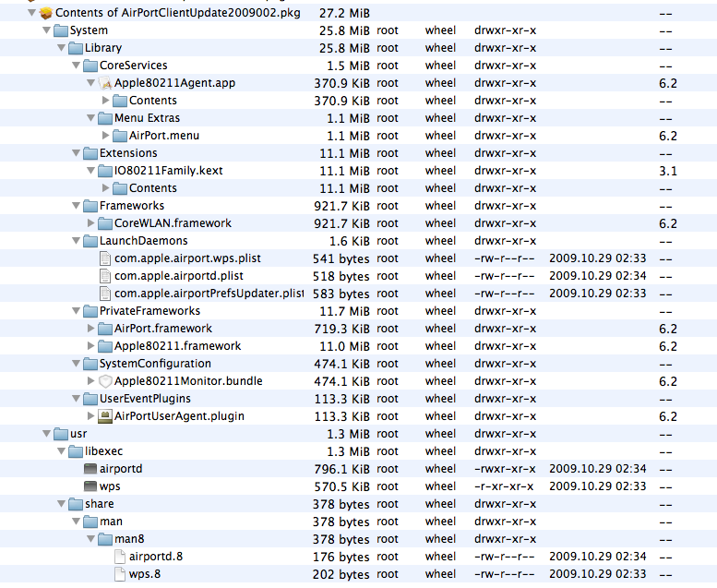Click the 2009.10.29 02:34 date of airportd.8
The height and width of the screenshot is (588, 717).
pos(598,557)
